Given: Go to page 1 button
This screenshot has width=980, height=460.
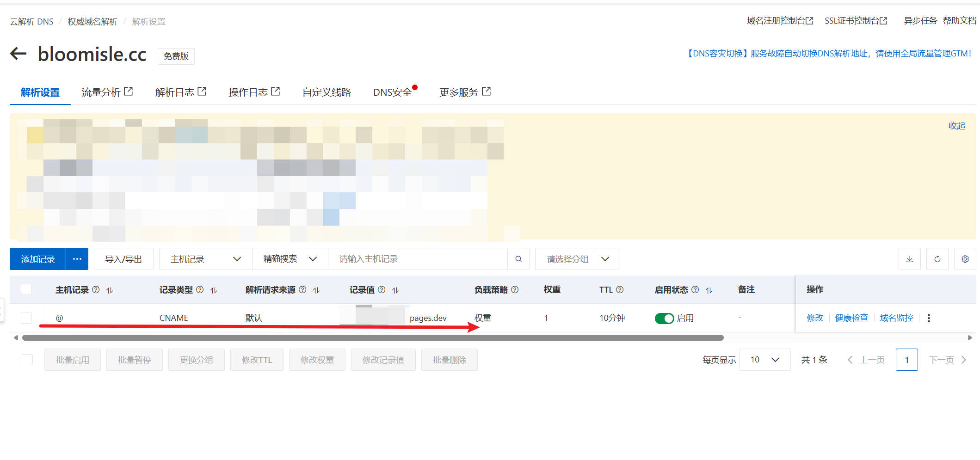Looking at the screenshot, I should click(906, 360).
